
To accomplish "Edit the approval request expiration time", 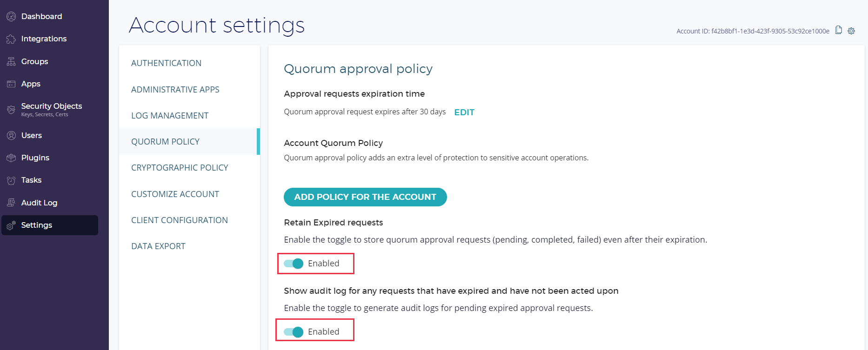I will pyautogui.click(x=464, y=112).
